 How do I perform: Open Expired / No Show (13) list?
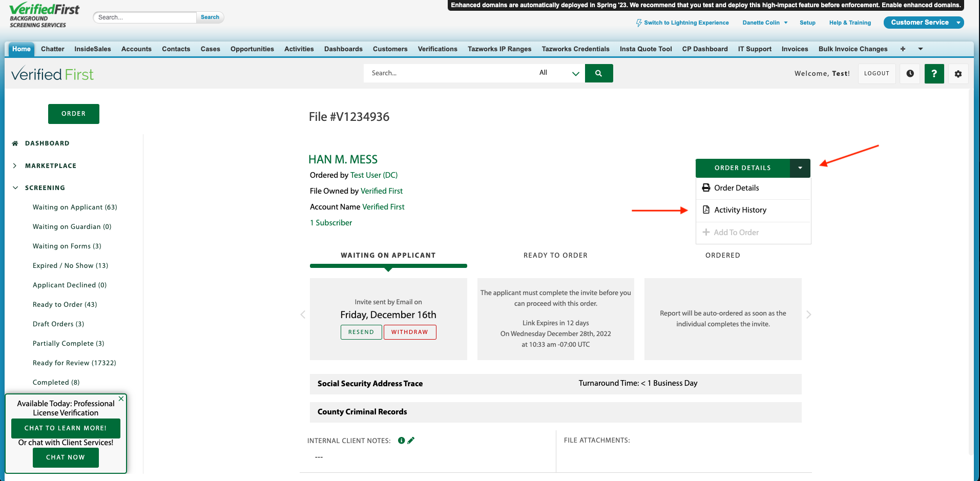tap(70, 266)
